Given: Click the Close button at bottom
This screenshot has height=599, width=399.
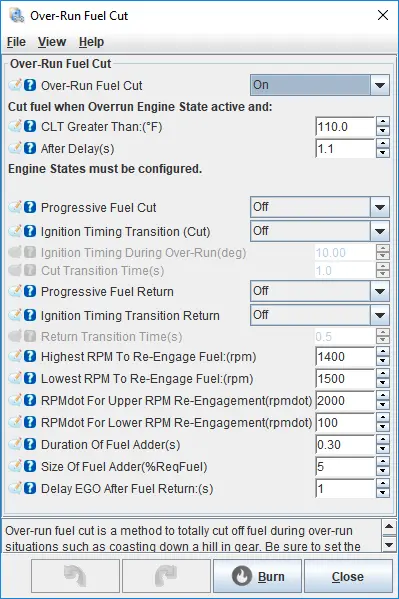Looking at the screenshot, I should click(x=348, y=576).
